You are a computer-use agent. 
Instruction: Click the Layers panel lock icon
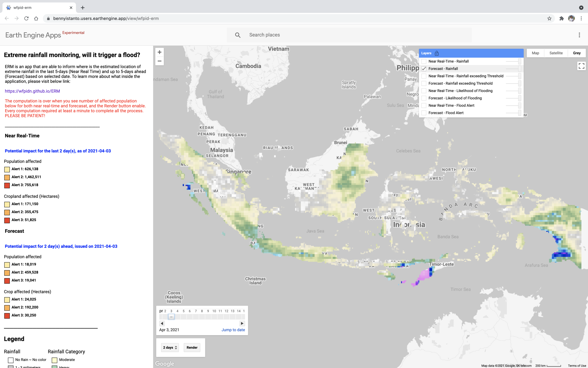pos(437,53)
